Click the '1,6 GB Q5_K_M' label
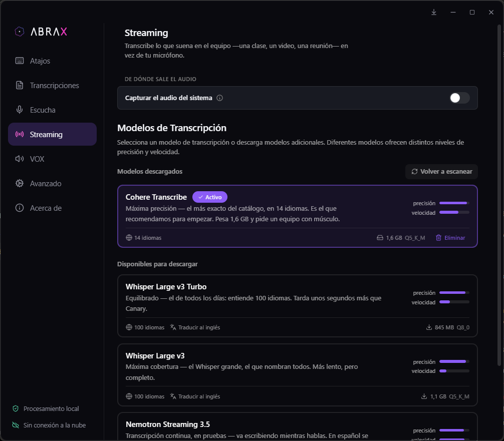504x441 pixels. tap(405, 238)
